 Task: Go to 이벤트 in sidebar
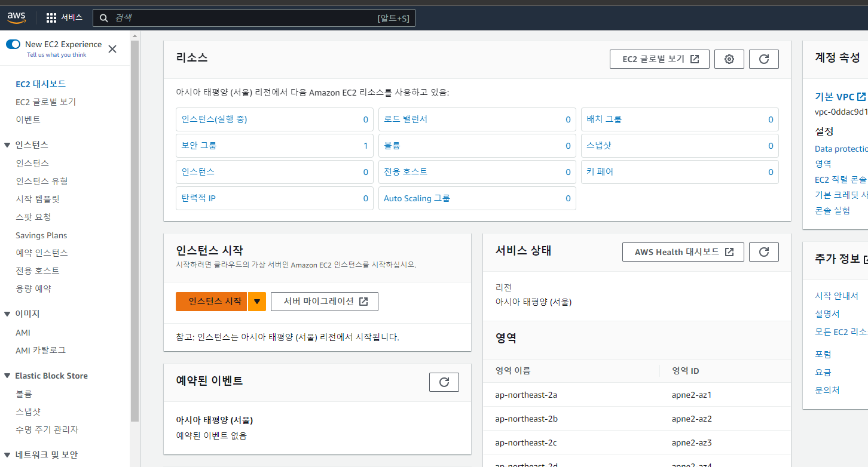28,119
